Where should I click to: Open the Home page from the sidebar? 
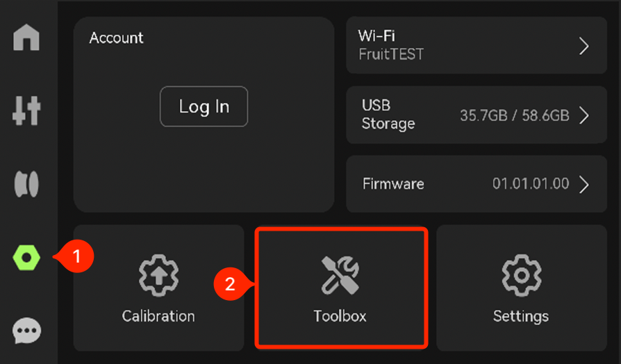[x=26, y=38]
